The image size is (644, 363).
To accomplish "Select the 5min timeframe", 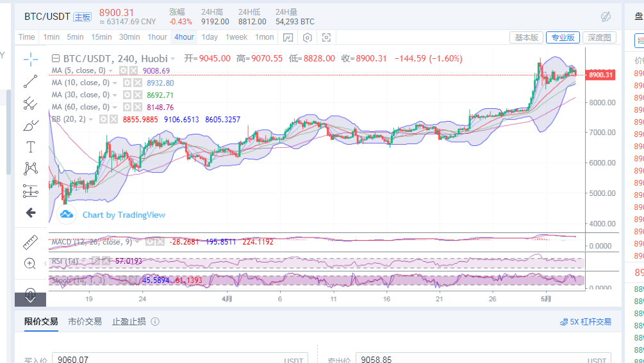I will (x=75, y=37).
